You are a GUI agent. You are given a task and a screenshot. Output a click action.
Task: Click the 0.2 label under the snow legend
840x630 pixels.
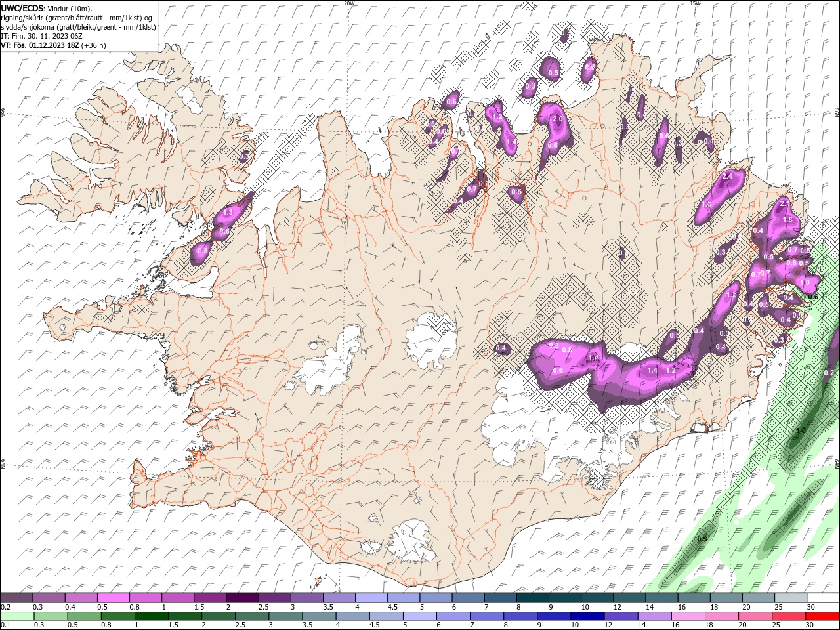point(5,607)
